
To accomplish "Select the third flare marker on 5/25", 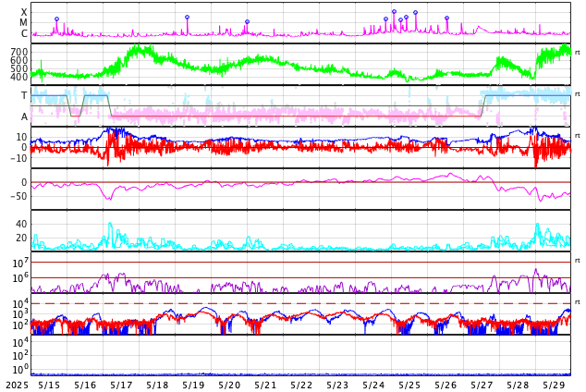I will point(407,18).
